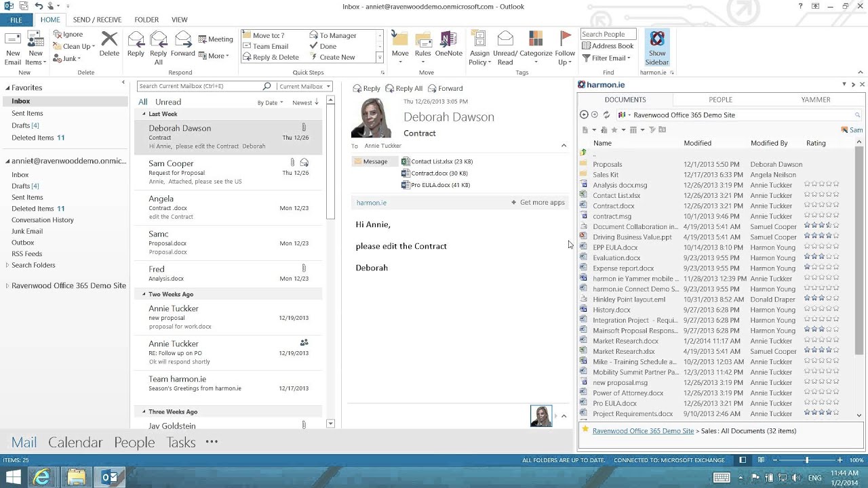Screen dimensions: 868x488
Task: Switch to the VIEW ribbon tab
Action: click(x=180, y=20)
